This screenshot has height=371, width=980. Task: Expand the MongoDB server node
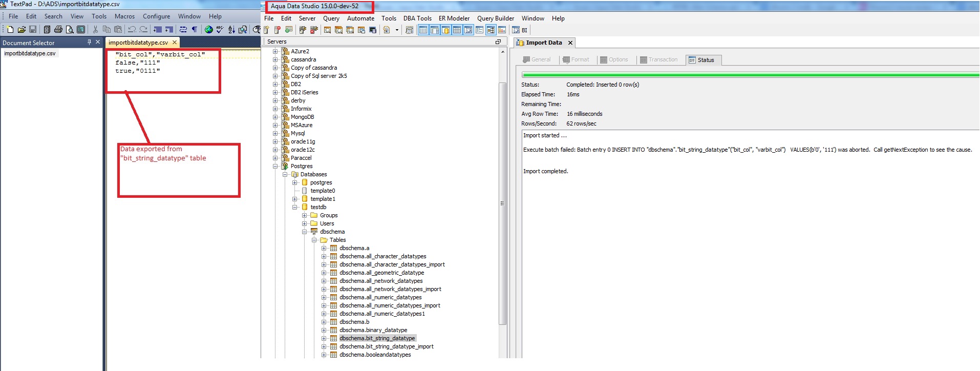tap(275, 117)
